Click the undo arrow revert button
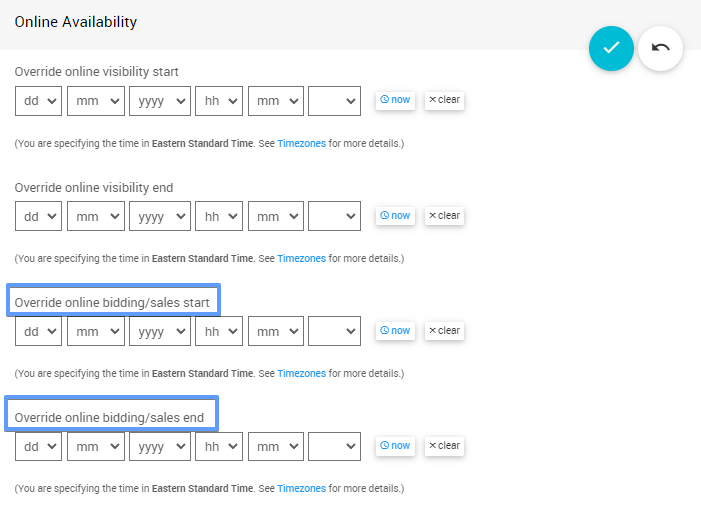The width and height of the screenshot is (701, 512). (660, 48)
